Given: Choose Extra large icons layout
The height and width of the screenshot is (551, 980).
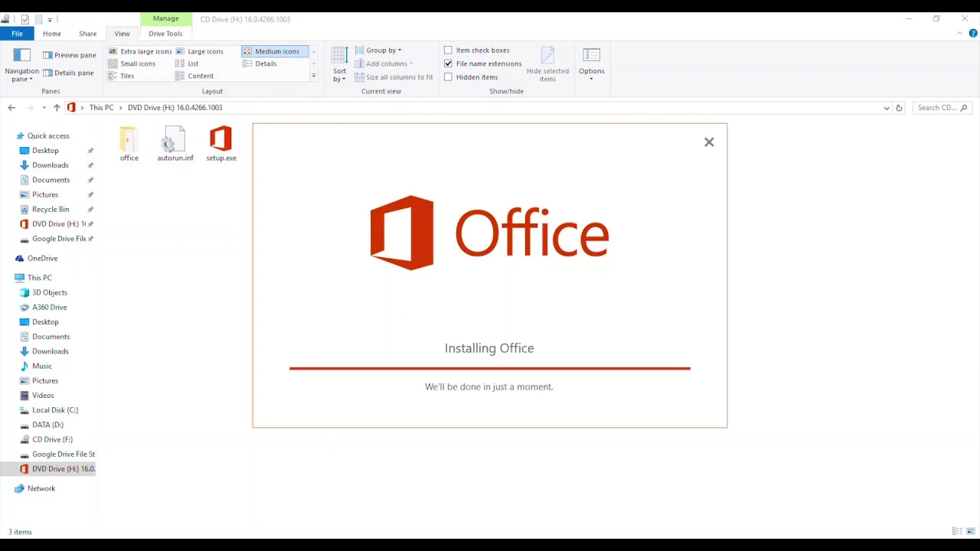Looking at the screenshot, I should (140, 51).
